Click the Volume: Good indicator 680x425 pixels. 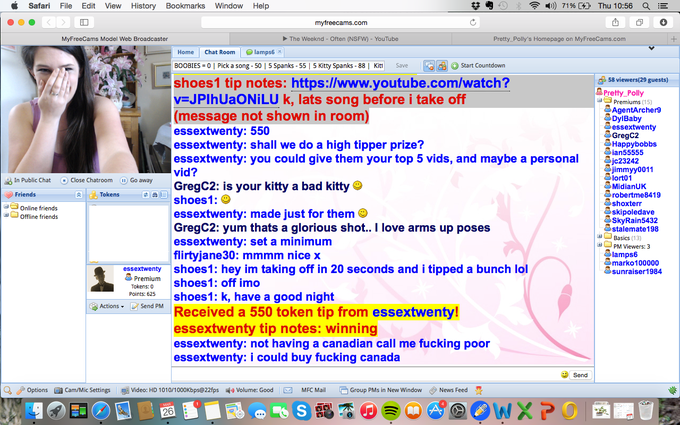click(x=250, y=390)
